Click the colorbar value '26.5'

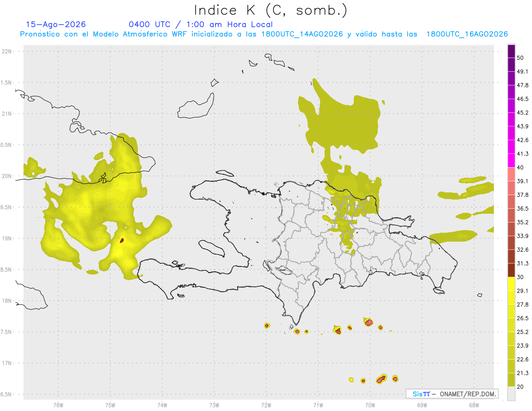522,318
